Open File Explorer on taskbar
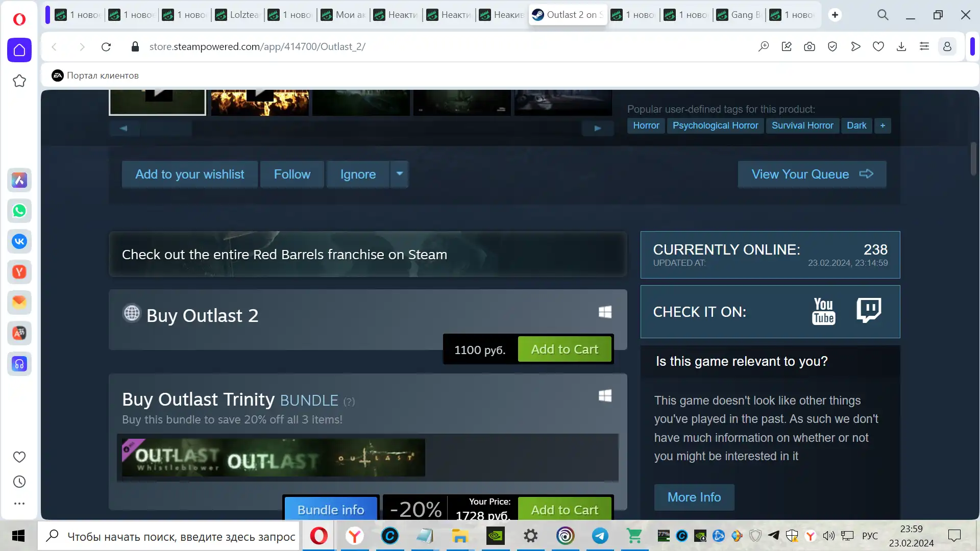The height and width of the screenshot is (551, 980). pyautogui.click(x=460, y=536)
